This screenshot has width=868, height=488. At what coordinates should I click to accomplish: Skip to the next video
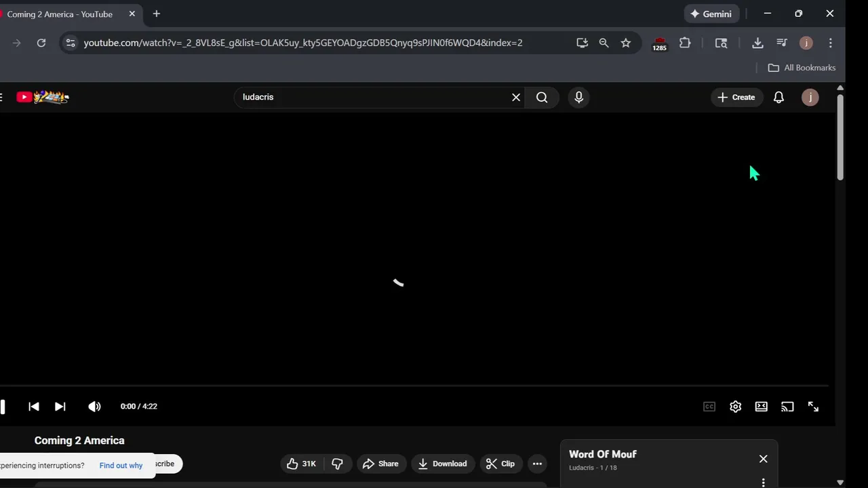coord(60,407)
